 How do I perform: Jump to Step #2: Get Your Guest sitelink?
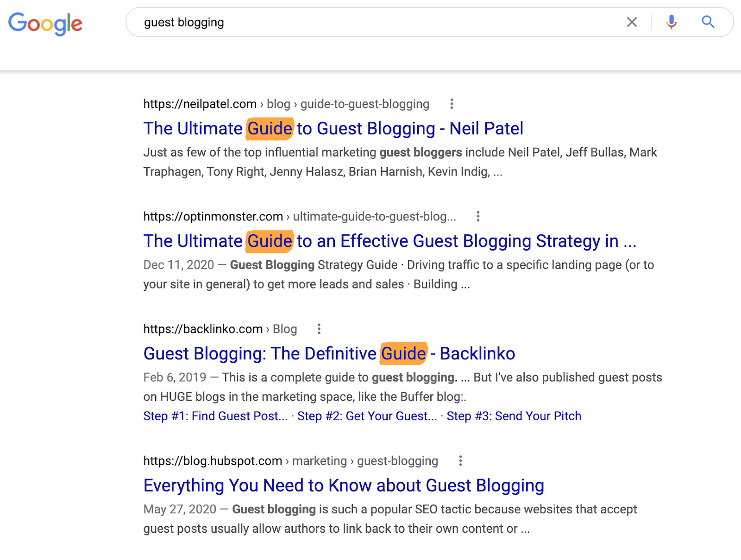point(367,416)
